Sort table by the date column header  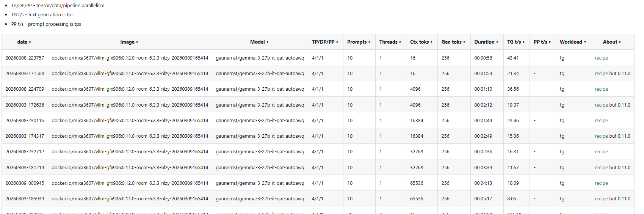(25, 42)
